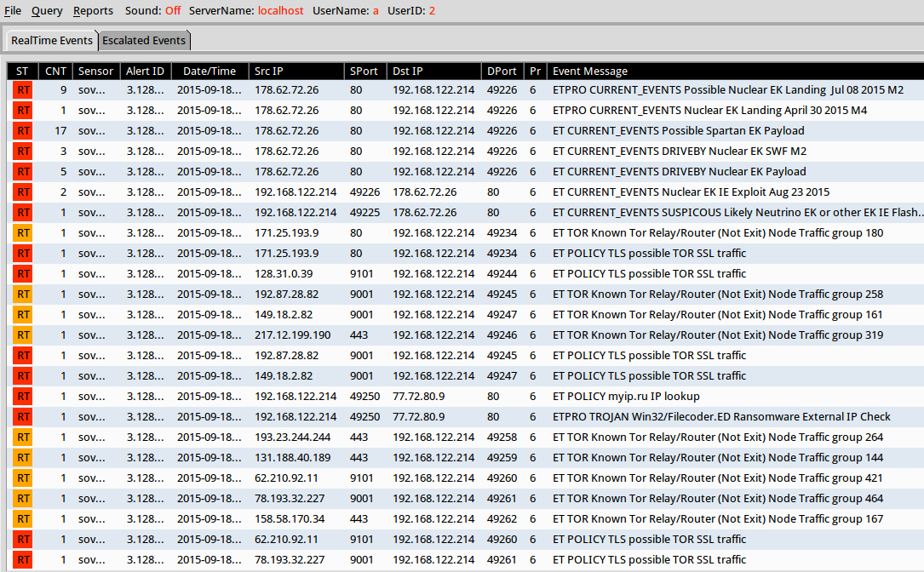This screenshot has width=924, height=572.
Task: Click orange RT status for Tor group 464 row
Action: pos(23,499)
